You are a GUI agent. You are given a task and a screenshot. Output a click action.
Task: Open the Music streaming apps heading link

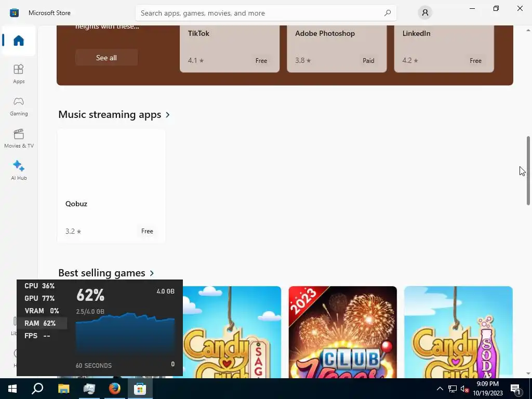pos(110,115)
